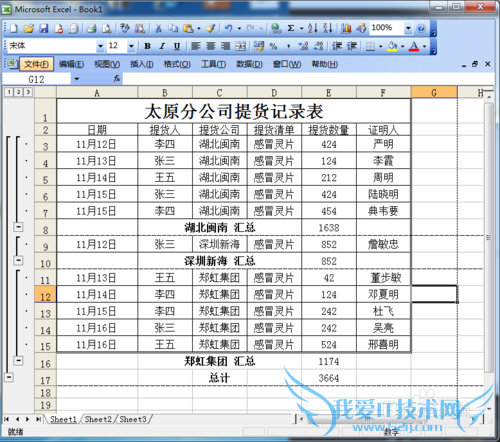Open the Name Box dropdown arrow

pos(77,79)
